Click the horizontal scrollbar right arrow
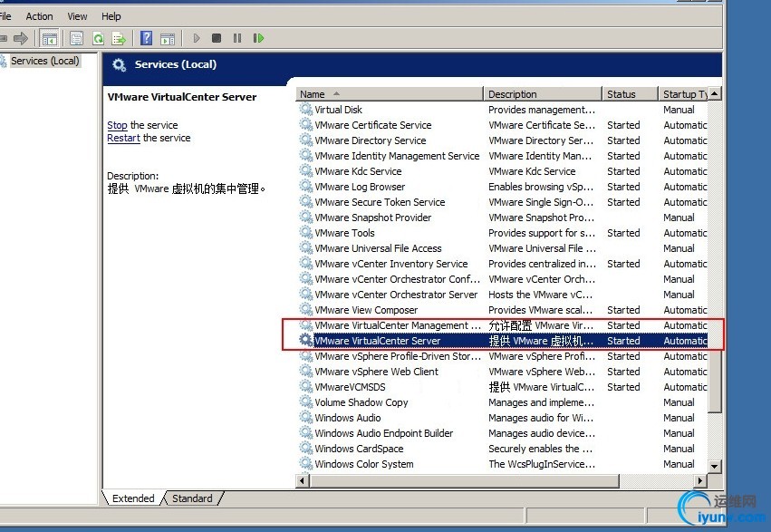This screenshot has width=771, height=532. point(699,480)
